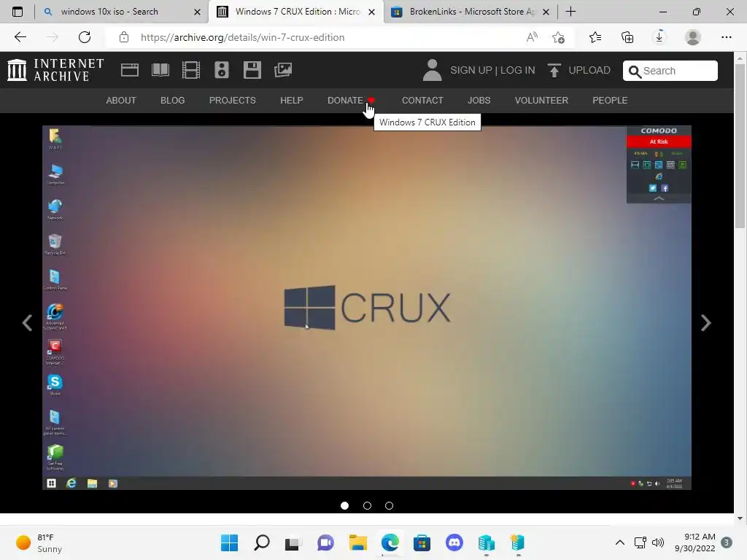Image resolution: width=747 pixels, height=560 pixels.
Task: Open the BLOG menu item
Action: coord(172,101)
